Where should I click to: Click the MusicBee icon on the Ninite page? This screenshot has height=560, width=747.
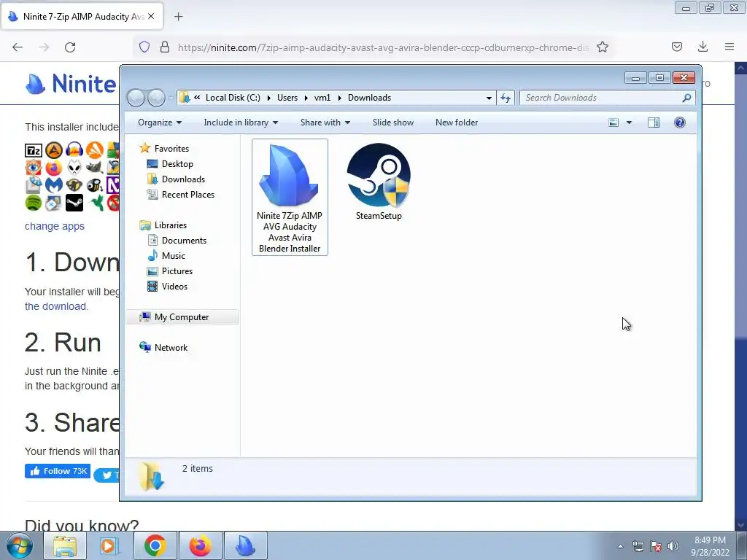pyautogui.click(x=95, y=185)
